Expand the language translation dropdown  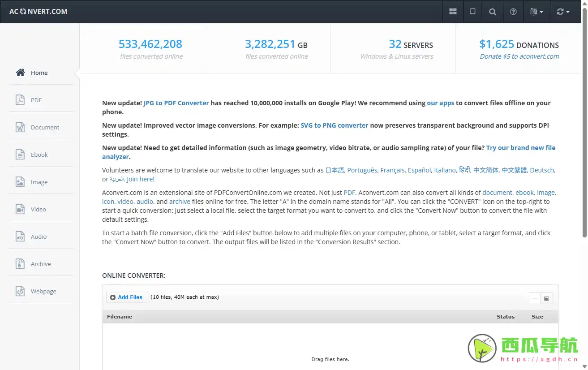536,12
